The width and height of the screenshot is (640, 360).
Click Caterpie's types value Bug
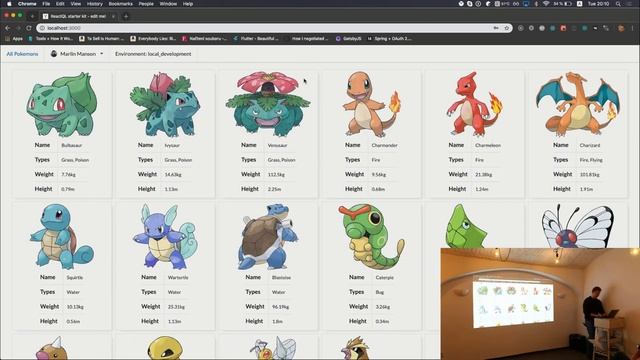click(380, 292)
